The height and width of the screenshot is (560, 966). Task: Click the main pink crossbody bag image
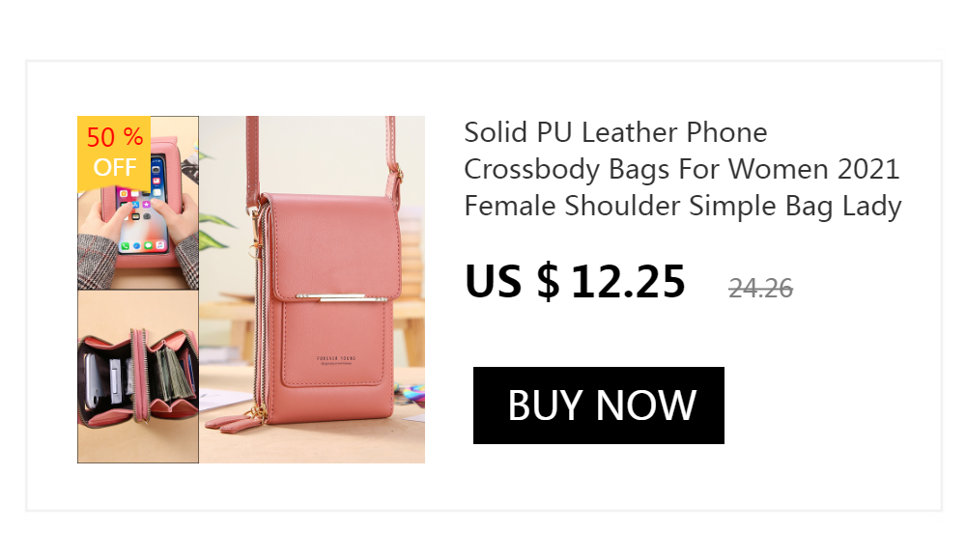(312, 290)
